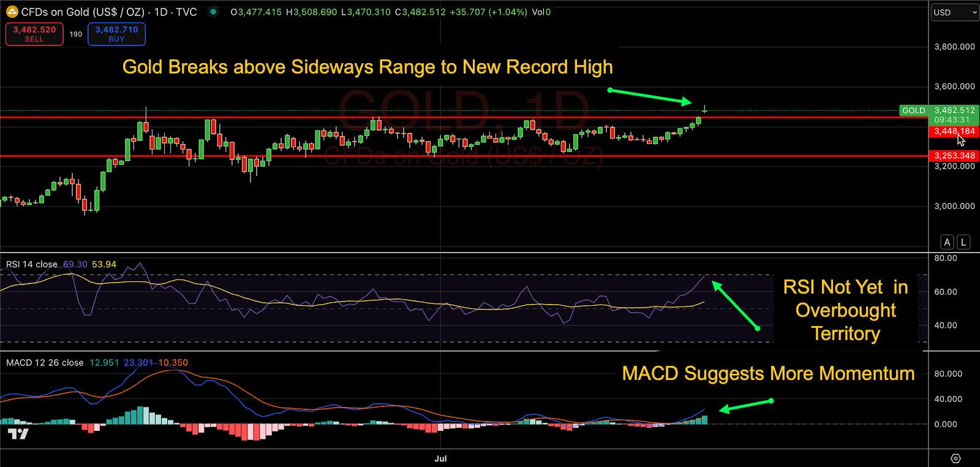Click the TradingView logo
Image resolution: width=980 pixels, height=467 pixels.
(18, 434)
